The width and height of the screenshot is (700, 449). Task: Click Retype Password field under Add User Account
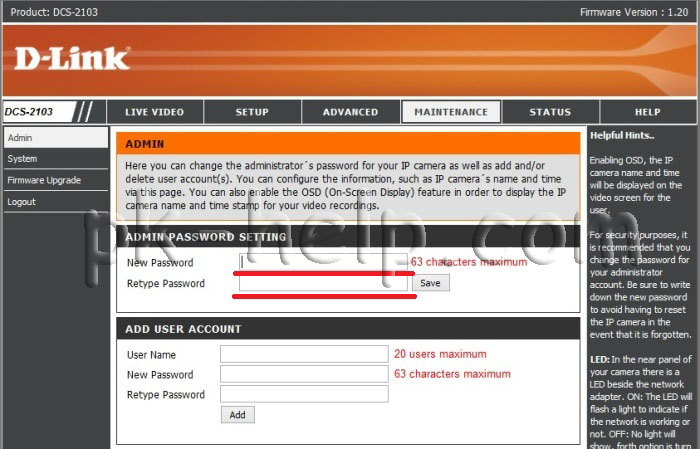pos(304,394)
